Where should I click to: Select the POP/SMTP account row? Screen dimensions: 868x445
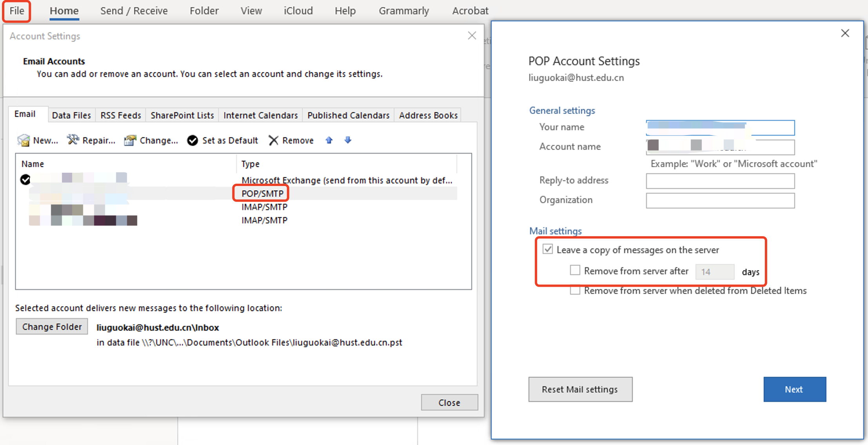tap(262, 194)
